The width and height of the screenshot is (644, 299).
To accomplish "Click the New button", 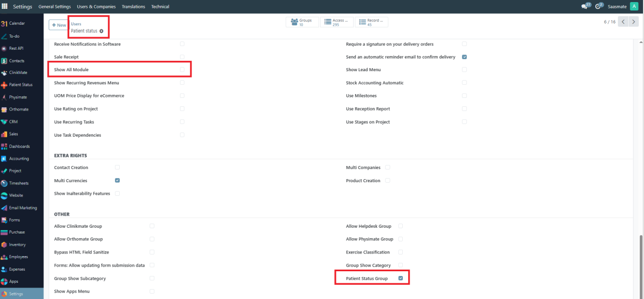I will click(59, 25).
